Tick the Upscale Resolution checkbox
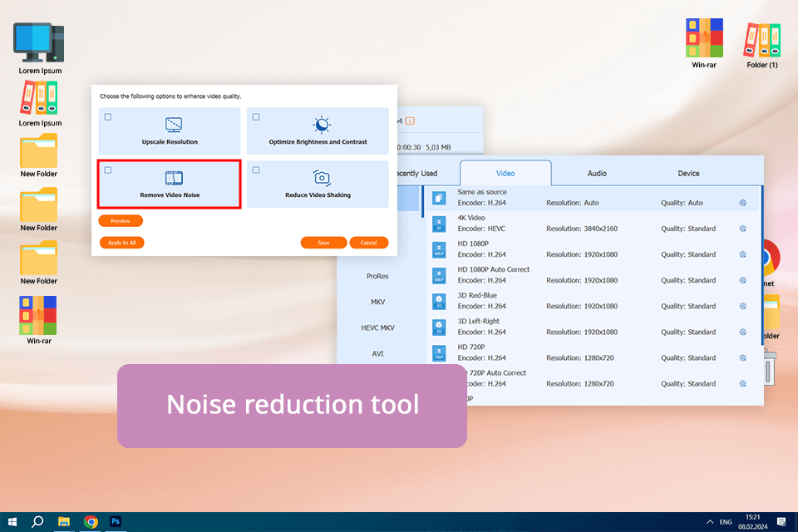Image resolution: width=798 pixels, height=532 pixels. (108, 117)
